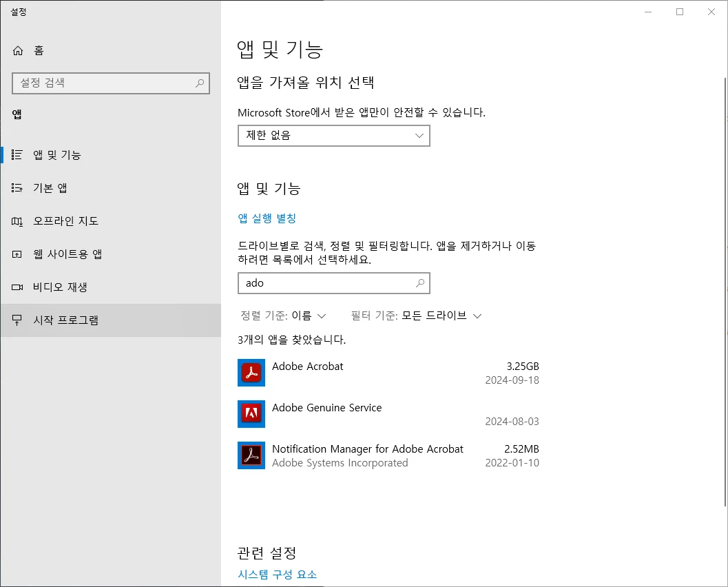Select 앱 및 기능 in sidebar
The height and width of the screenshot is (587, 728).
pyautogui.click(x=110, y=154)
